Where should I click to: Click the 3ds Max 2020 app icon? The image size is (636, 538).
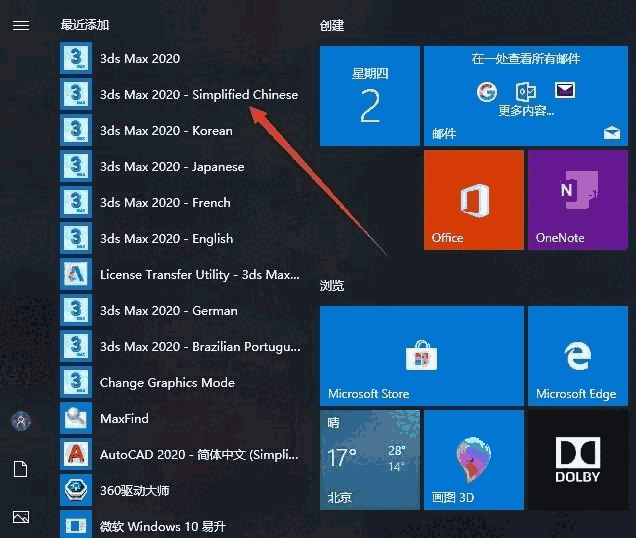tap(76, 58)
